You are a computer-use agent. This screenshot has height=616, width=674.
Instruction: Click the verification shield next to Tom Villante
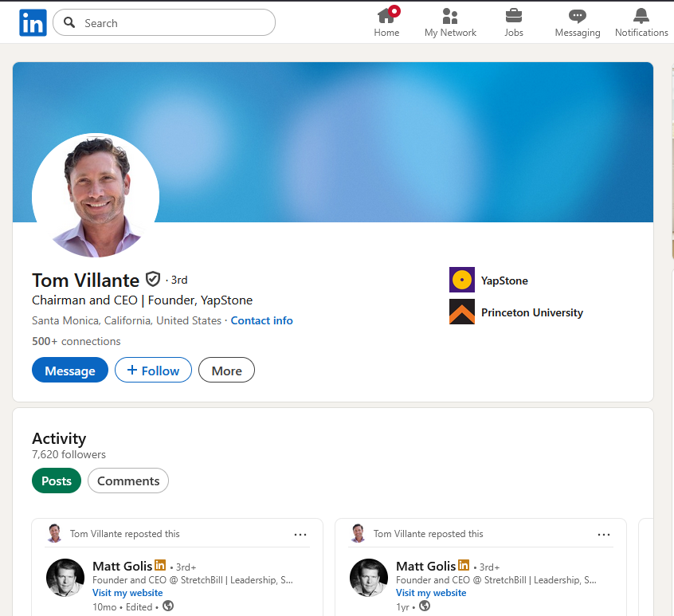click(153, 279)
